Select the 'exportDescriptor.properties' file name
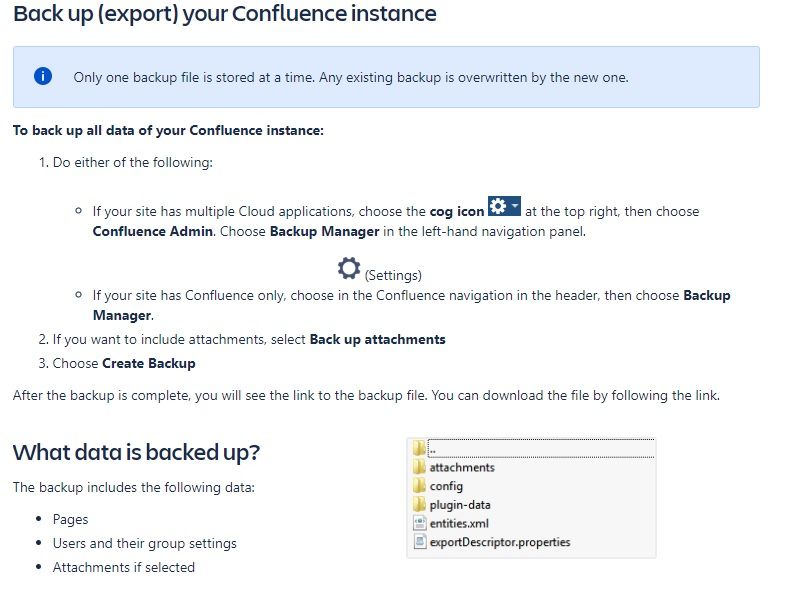 499,542
